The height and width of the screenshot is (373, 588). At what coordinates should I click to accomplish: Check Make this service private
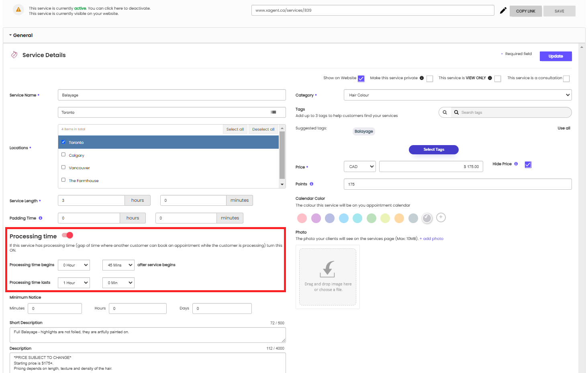[430, 79]
